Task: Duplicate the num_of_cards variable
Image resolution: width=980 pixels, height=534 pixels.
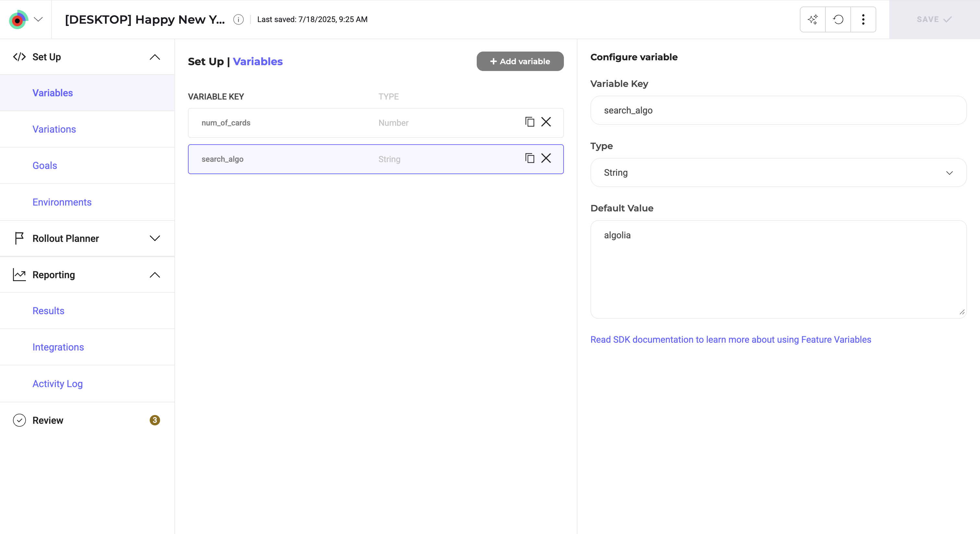Action: 530,122
